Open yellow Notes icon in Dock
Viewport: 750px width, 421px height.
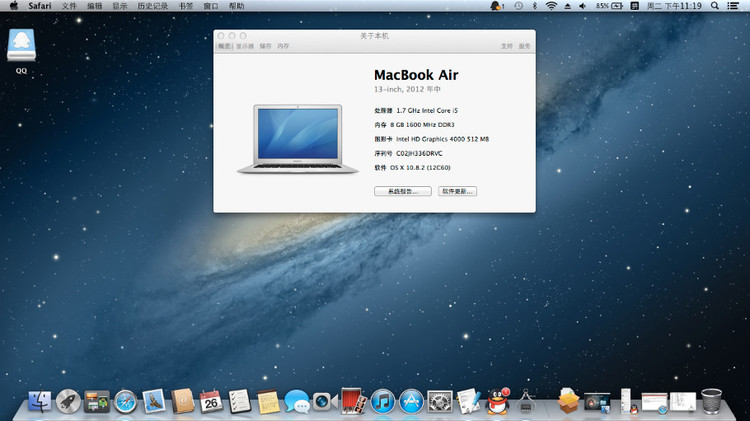point(268,401)
